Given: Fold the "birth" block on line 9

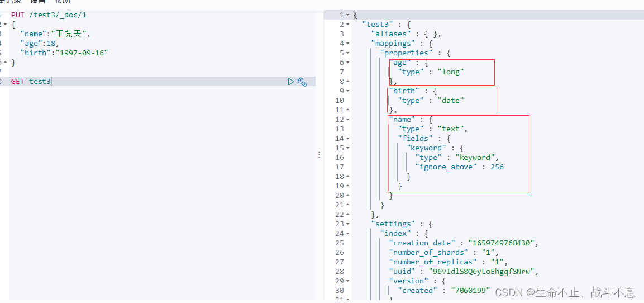Looking at the screenshot, I should point(348,91).
